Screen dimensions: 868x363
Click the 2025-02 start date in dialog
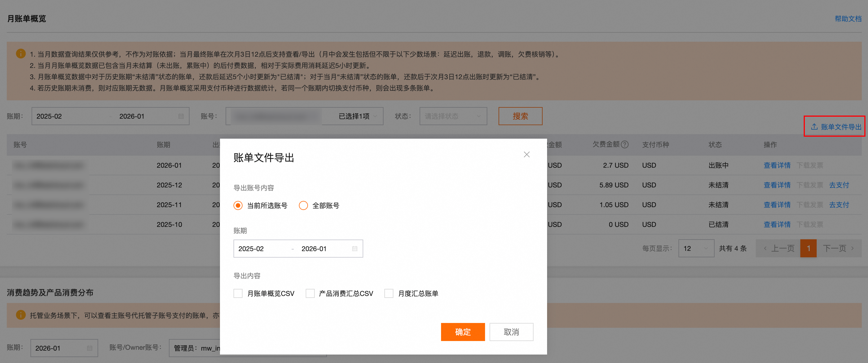click(x=251, y=249)
